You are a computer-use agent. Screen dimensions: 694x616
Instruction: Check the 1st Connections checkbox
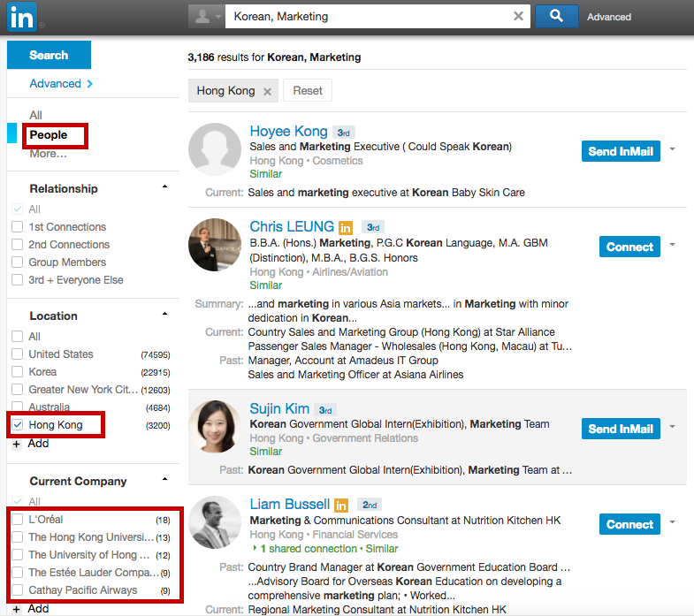point(18,227)
